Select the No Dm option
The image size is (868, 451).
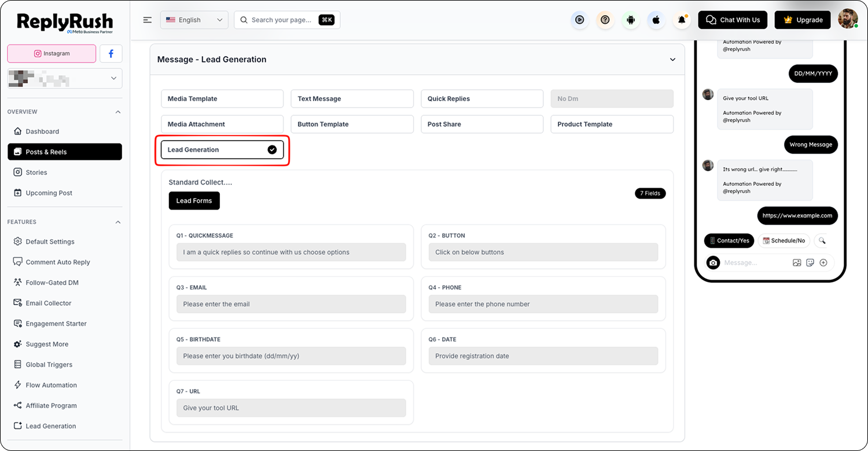(612, 98)
